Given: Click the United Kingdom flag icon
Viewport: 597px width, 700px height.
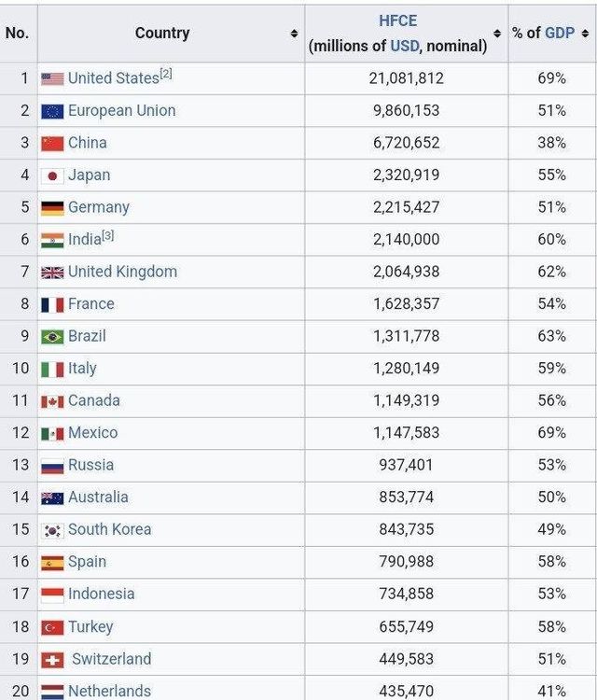Looking at the screenshot, I should 52,273.
